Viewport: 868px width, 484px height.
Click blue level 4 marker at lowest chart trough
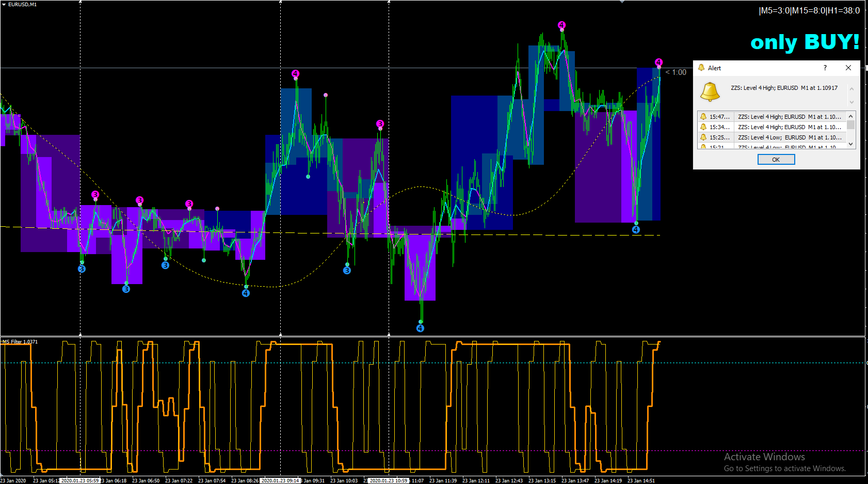click(420, 328)
